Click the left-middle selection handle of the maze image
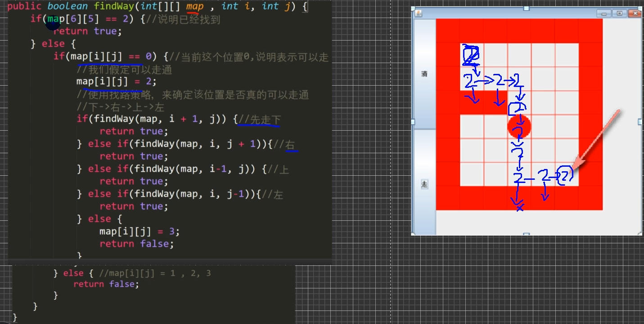The image size is (644, 324). 413,122
